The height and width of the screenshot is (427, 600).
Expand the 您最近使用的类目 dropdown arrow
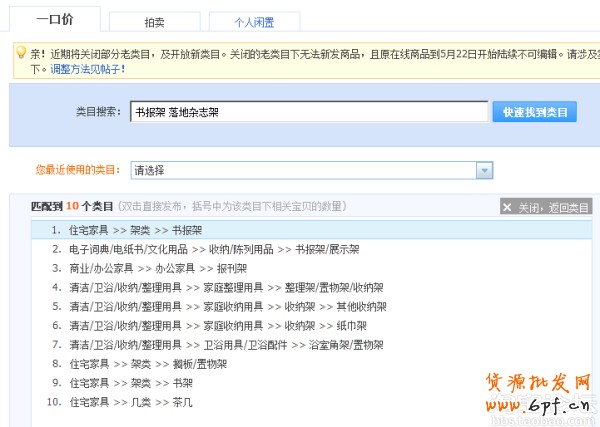pos(484,170)
